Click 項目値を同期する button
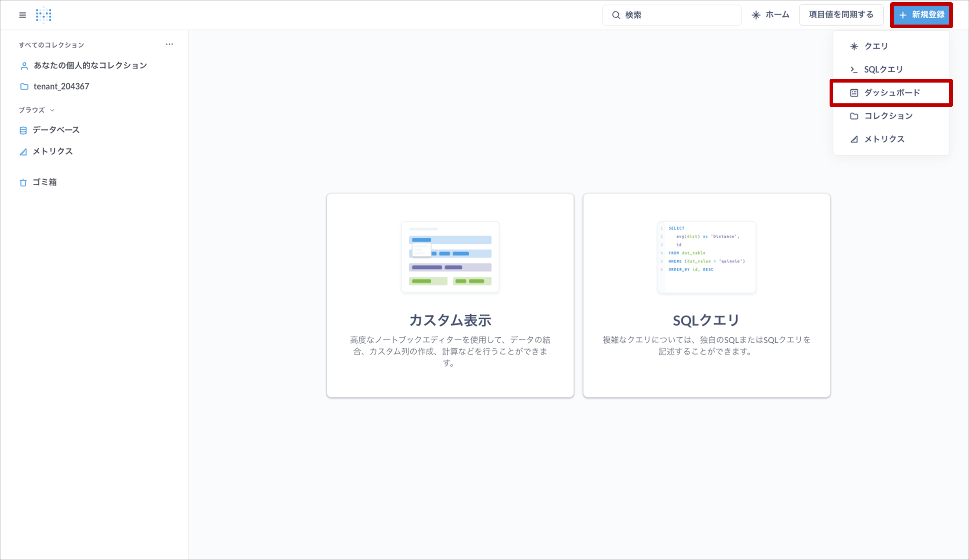This screenshot has width=969, height=560. (841, 15)
